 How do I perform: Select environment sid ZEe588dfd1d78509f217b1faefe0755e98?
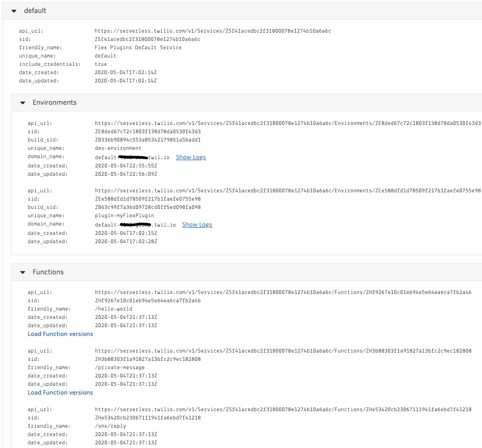coord(148,199)
